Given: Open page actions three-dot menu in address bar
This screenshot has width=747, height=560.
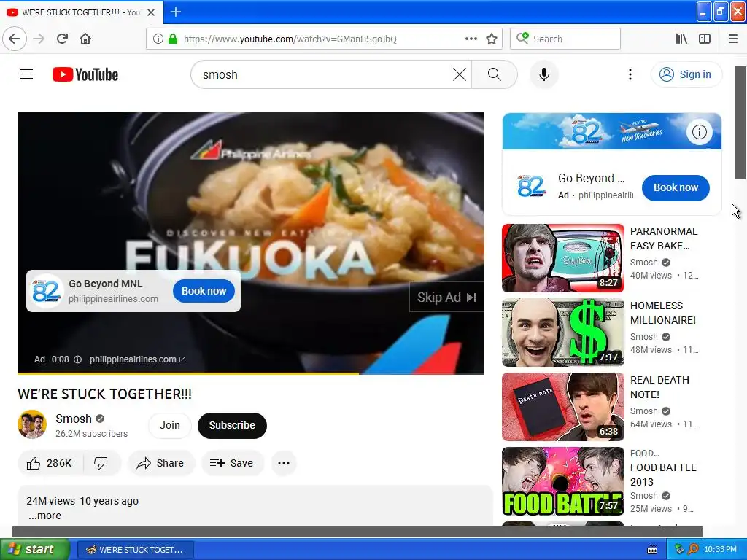Looking at the screenshot, I should pyautogui.click(x=471, y=39).
